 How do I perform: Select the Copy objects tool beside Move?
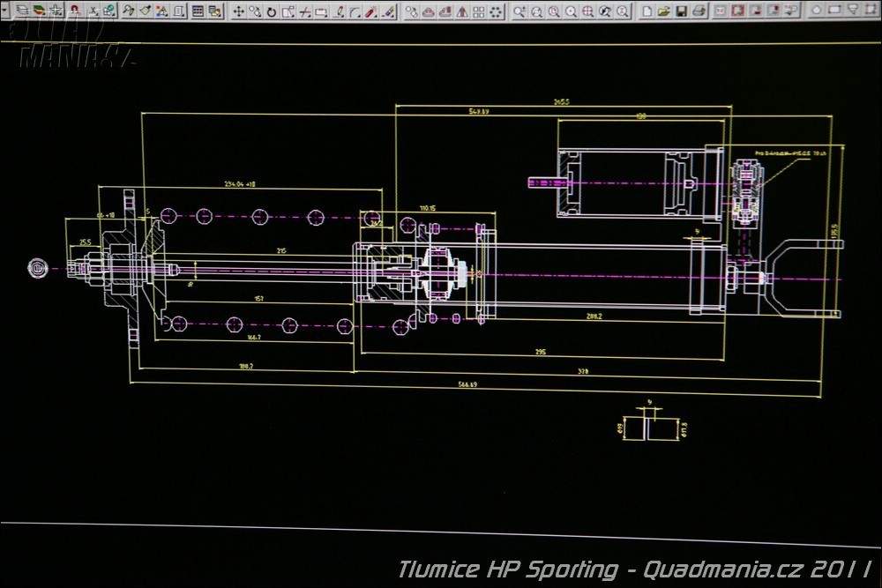[x=256, y=11]
